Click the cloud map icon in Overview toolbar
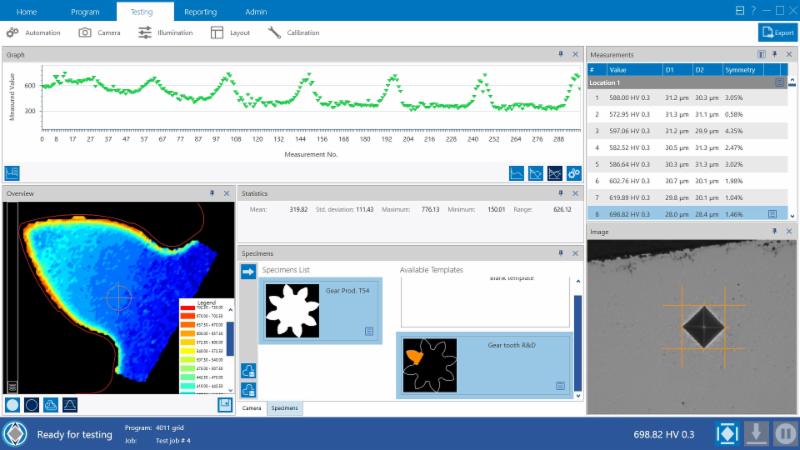Image resolution: width=800 pixels, height=450 pixels. click(51, 405)
